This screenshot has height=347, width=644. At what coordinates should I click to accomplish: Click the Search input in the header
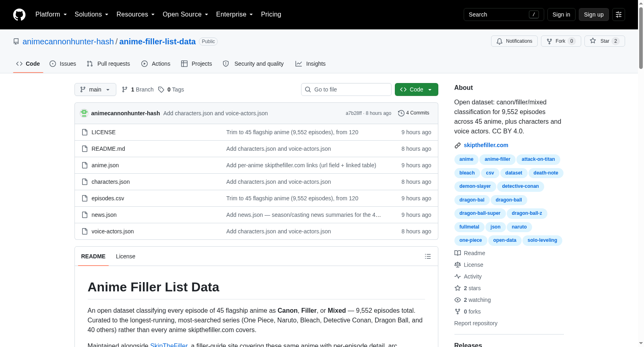504,15
